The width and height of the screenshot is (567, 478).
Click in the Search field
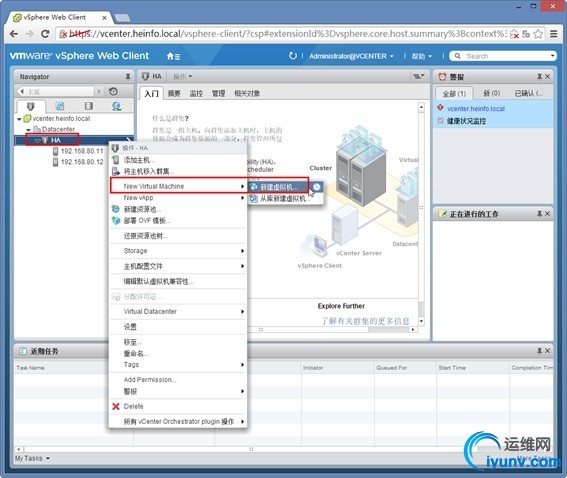[x=506, y=56]
